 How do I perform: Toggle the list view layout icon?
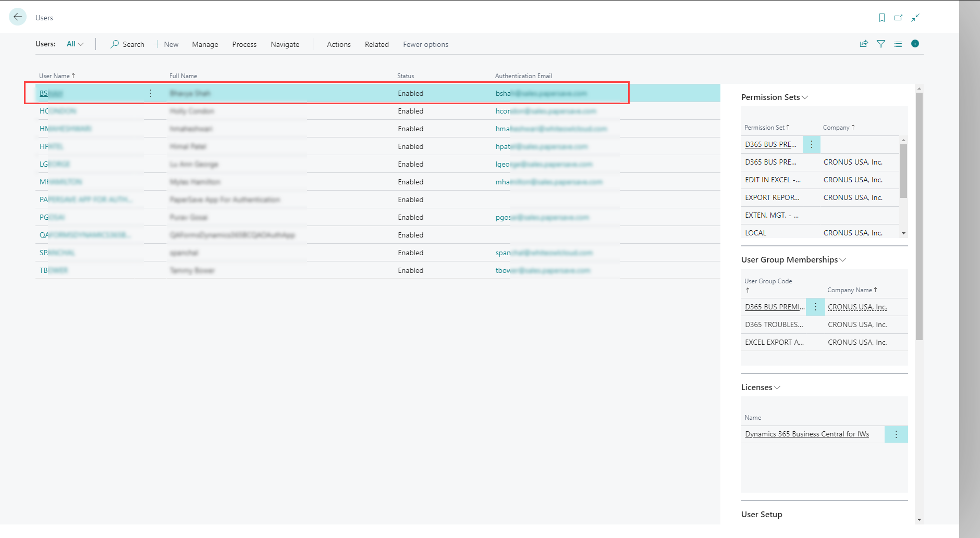898,44
